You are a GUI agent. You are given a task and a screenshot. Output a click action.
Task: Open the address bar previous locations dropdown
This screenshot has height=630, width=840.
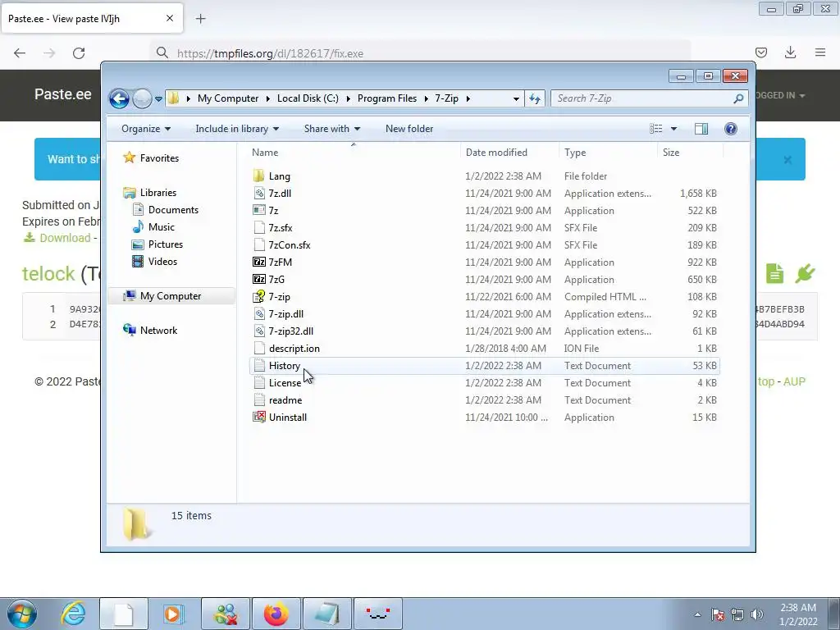(x=516, y=98)
